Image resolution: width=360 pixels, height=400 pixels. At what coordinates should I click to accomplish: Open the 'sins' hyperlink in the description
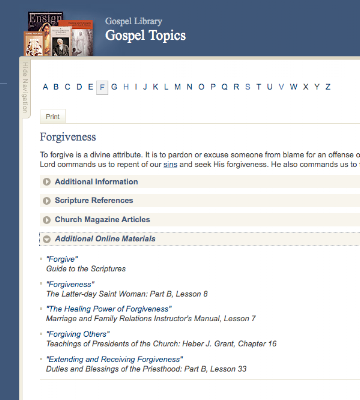click(170, 164)
